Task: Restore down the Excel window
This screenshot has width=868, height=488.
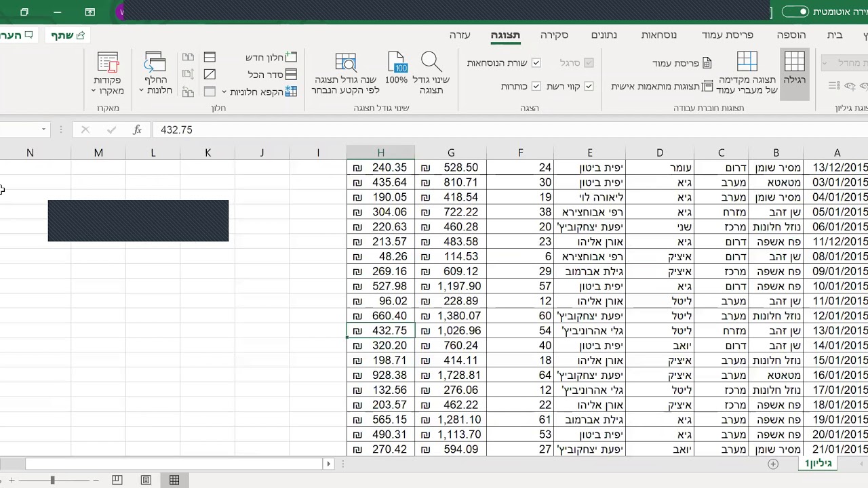Action: point(24,12)
